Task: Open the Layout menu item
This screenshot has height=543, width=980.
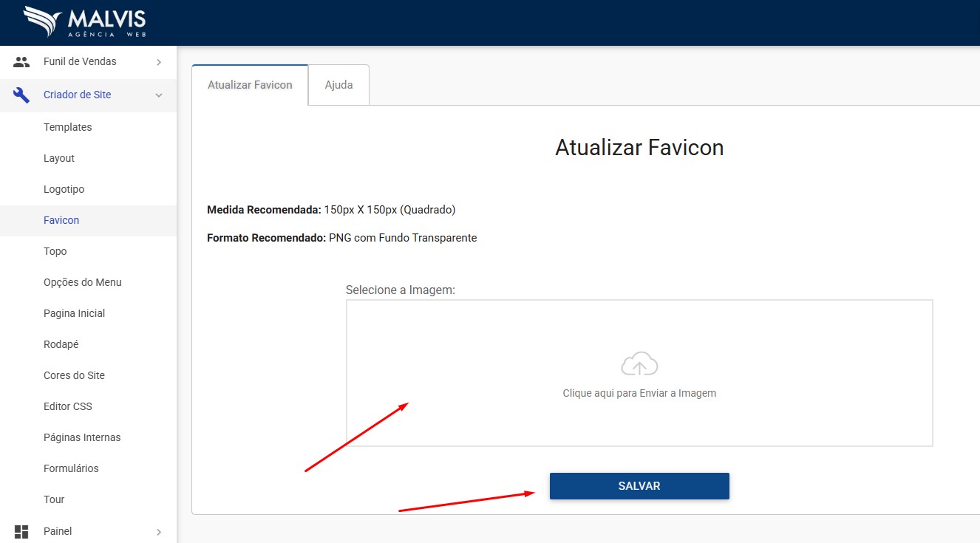Action: (59, 158)
